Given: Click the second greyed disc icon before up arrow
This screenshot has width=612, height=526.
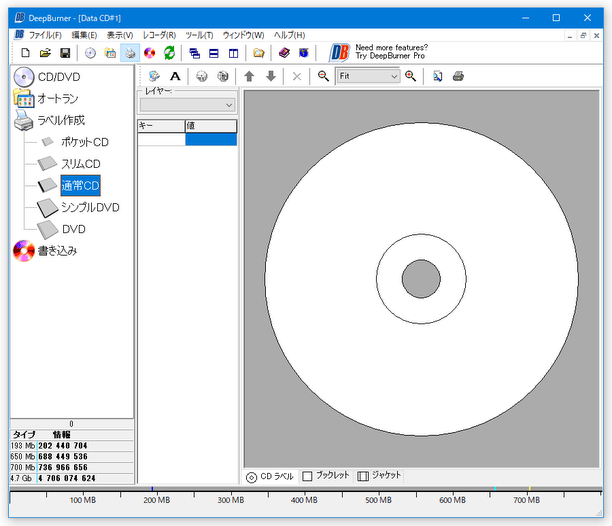Looking at the screenshot, I should [x=223, y=76].
